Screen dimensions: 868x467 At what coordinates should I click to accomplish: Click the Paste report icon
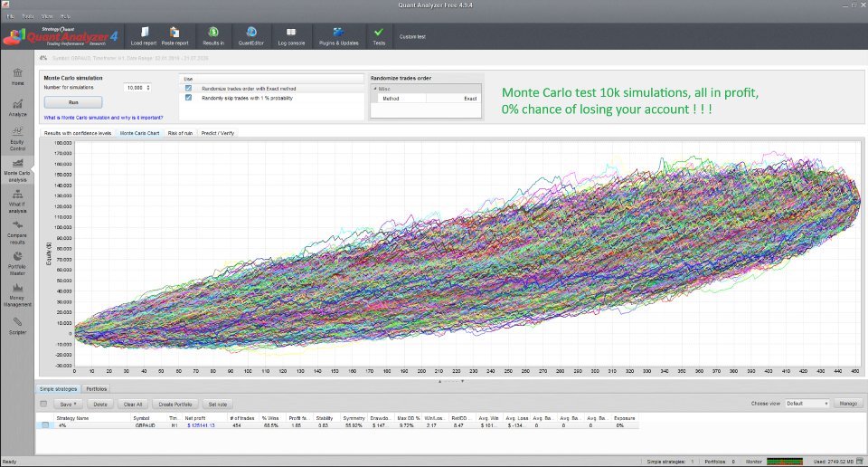point(175,36)
